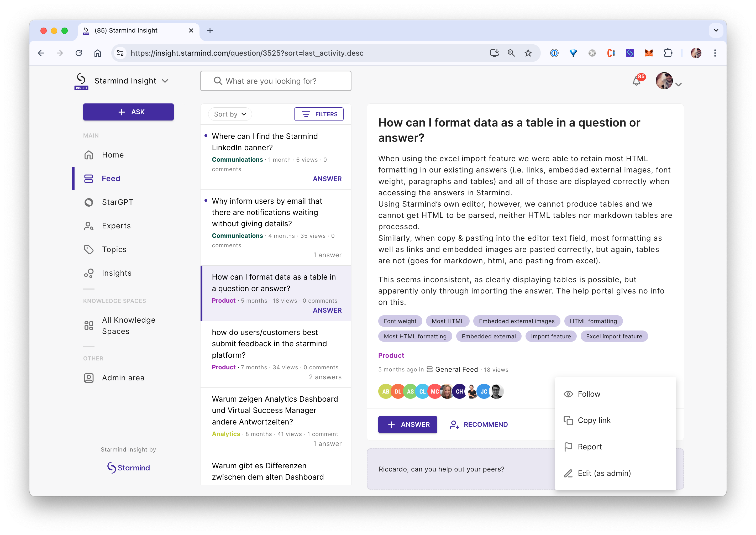Open the browser extensions puzzle icon
Image resolution: width=756 pixels, height=535 pixels.
point(668,53)
